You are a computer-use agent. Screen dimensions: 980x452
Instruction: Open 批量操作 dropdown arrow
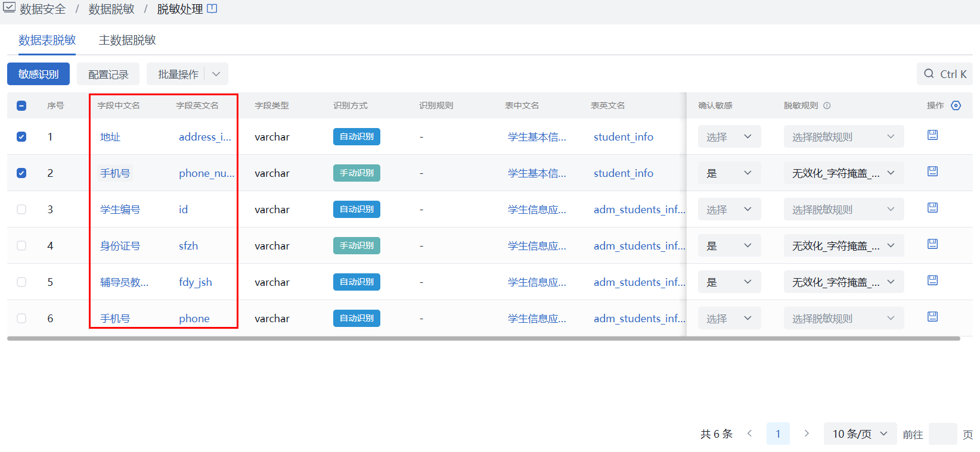point(216,74)
